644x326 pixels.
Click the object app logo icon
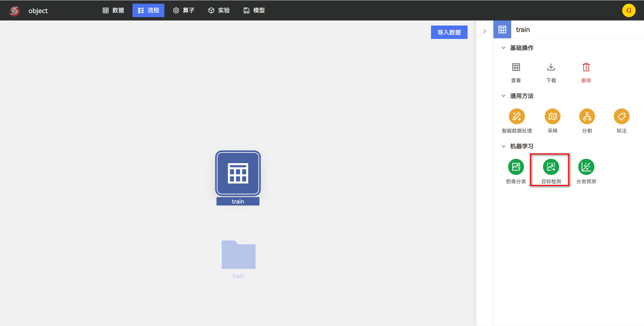(x=14, y=11)
